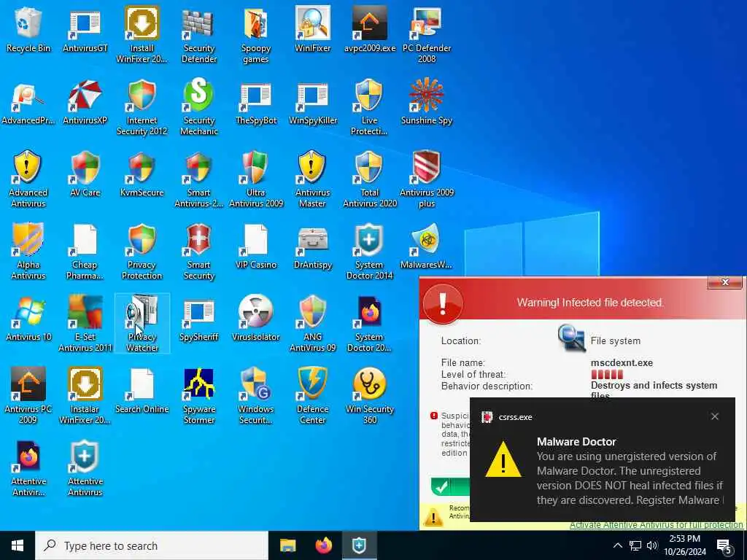Open Security Mechanic green icon

[x=199, y=108]
